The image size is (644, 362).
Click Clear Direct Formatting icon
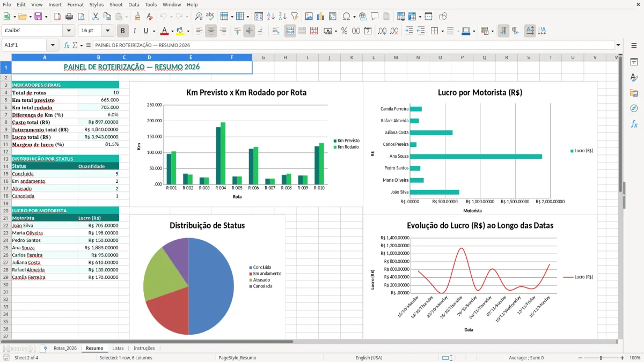click(149, 17)
